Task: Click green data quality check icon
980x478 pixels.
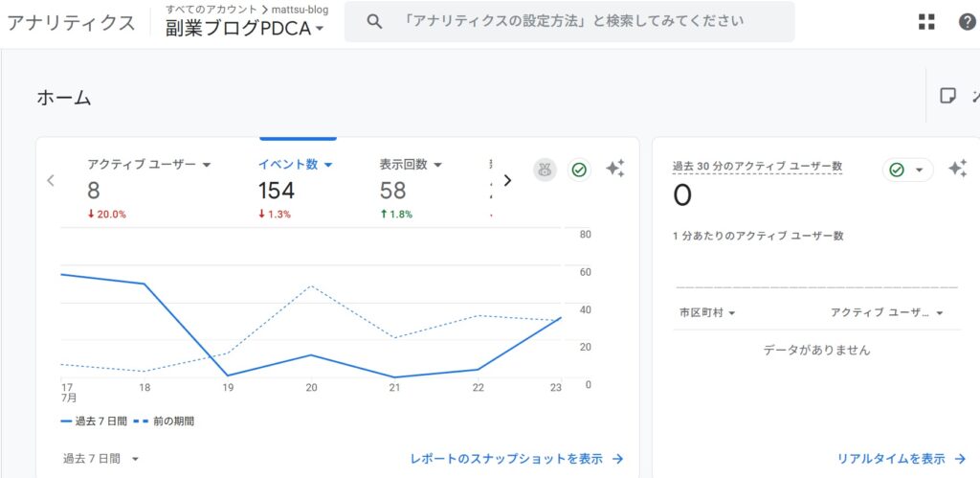Action: [x=579, y=170]
